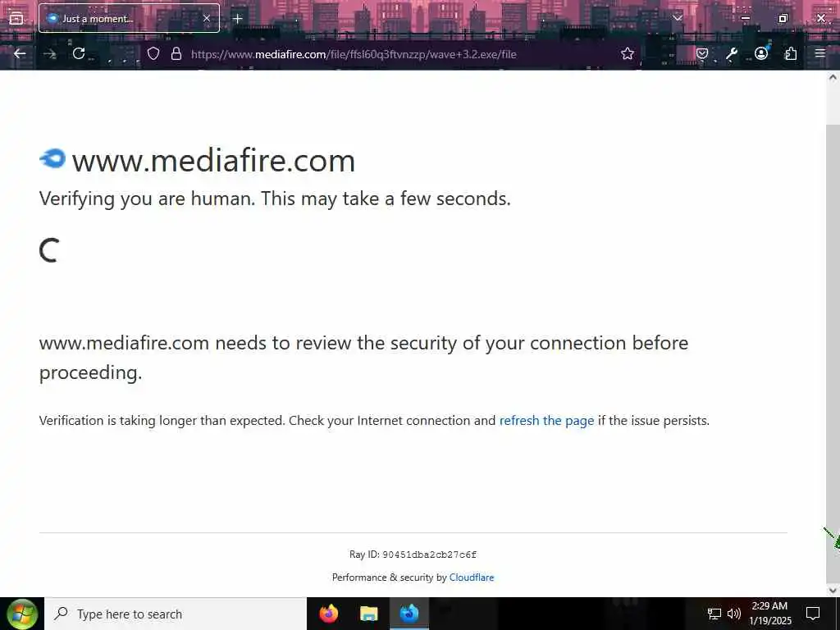Open the wrench developer tools icon
This screenshot has width=840, height=630.
point(731,53)
